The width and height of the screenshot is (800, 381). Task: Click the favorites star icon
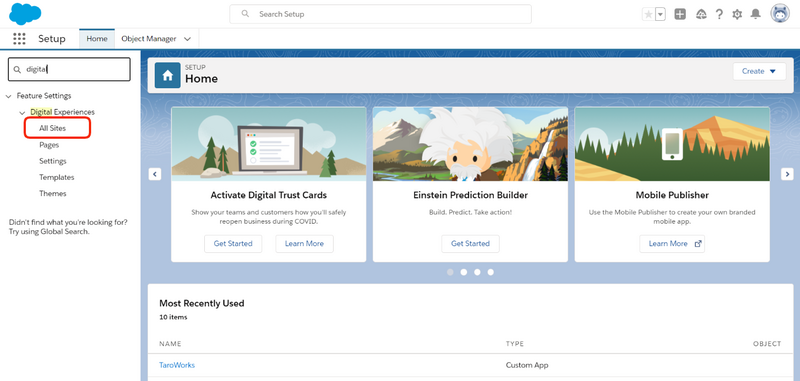(x=648, y=14)
